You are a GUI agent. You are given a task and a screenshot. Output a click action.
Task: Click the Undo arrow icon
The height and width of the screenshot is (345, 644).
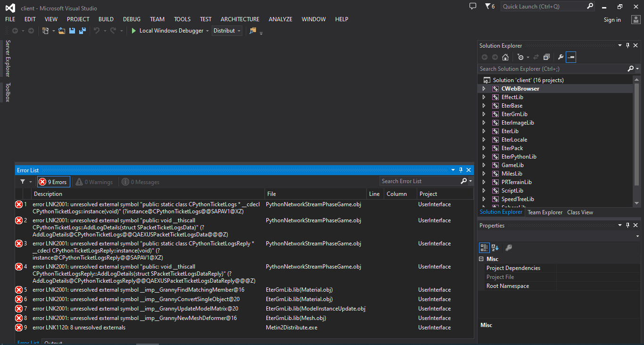tap(97, 31)
